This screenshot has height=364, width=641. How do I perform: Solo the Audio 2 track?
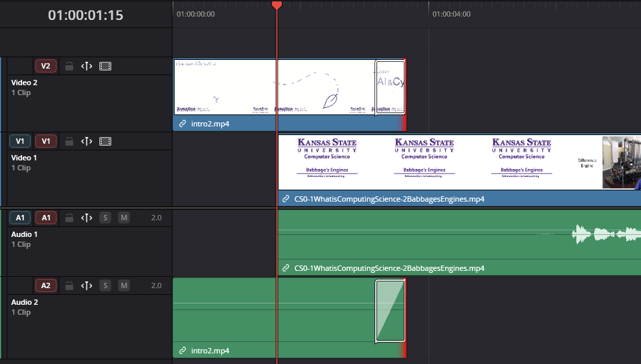pos(105,285)
